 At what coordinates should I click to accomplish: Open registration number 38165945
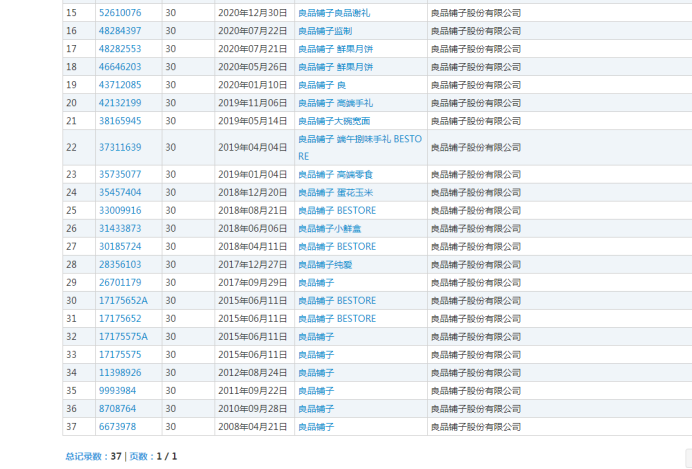120,121
